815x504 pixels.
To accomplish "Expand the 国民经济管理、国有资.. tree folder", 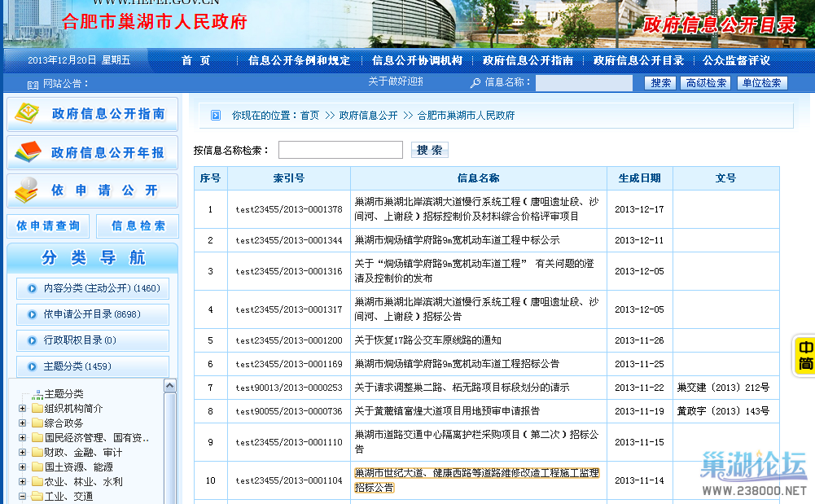I will click(x=22, y=437).
